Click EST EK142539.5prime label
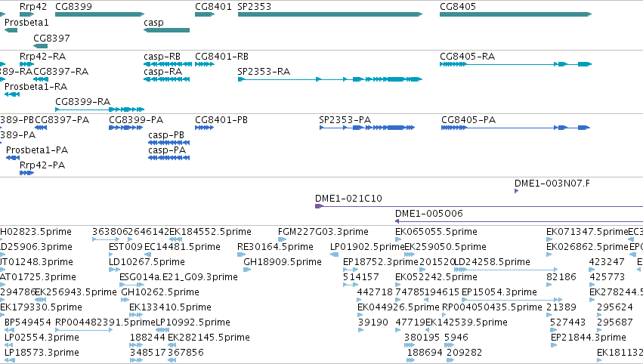The height and width of the screenshot is (364, 643). (x=467, y=322)
